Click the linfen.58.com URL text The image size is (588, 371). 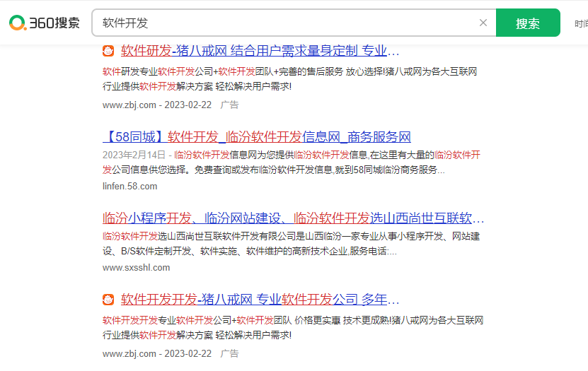129,186
